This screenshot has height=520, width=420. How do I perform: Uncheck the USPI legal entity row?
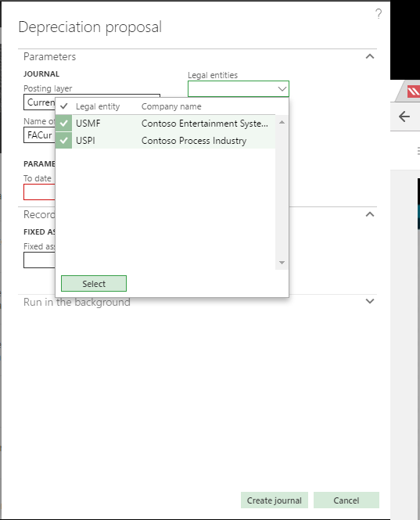(x=63, y=141)
